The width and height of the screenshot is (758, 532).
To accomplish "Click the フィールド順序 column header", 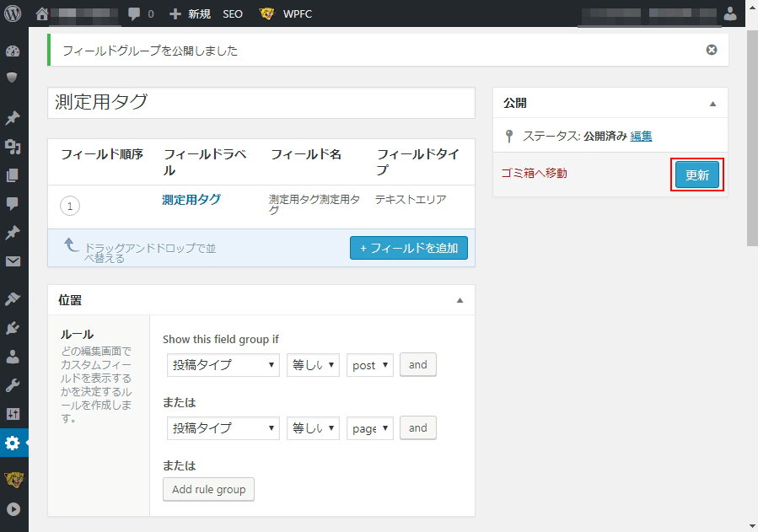I will pyautogui.click(x=102, y=154).
